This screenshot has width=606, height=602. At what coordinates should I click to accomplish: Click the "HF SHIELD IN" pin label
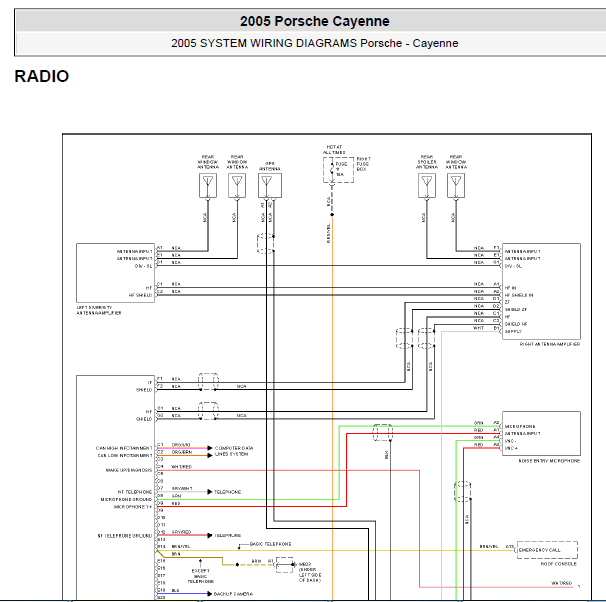point(519,295)
